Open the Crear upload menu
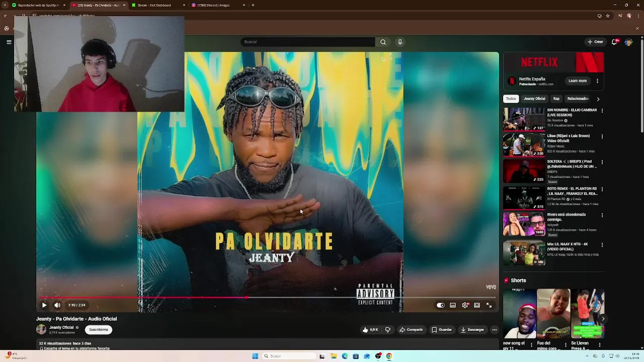This screenshot has height=362, width=644. (x=595, y=42)
